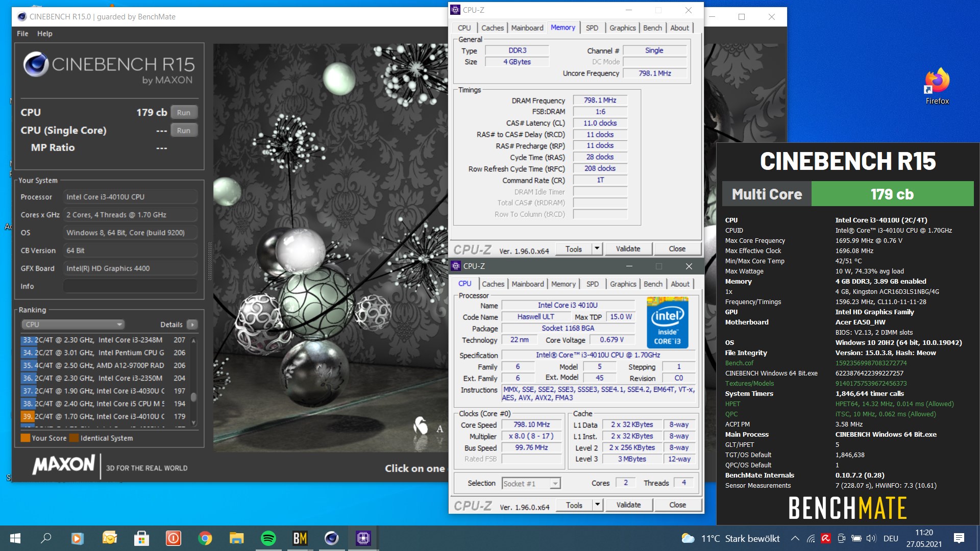Open the Outlook mail taskbar icon
Viewport: 980px width, 551px height.
[x=109, y=538]
